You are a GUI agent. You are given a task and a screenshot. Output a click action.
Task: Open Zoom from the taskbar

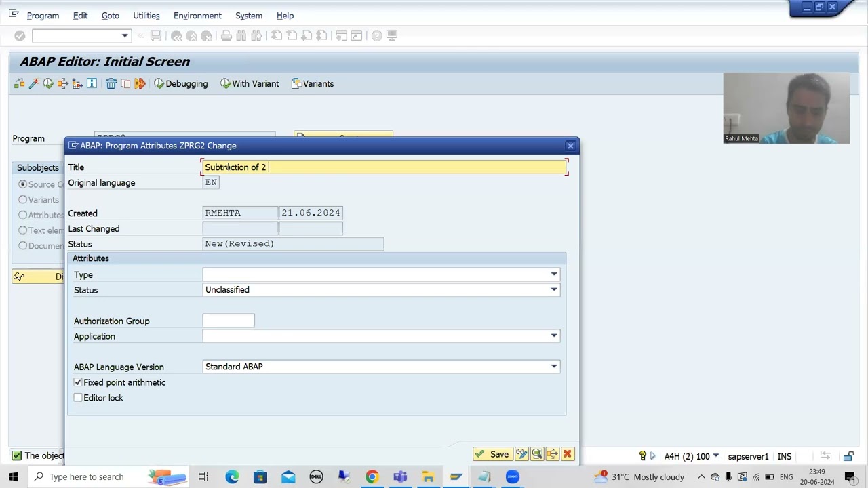pyautogui.click(x=512, y=476)
